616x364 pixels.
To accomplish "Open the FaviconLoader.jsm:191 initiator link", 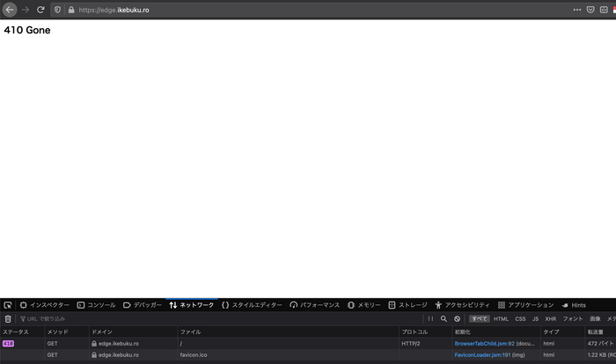I will click(482, 355).
